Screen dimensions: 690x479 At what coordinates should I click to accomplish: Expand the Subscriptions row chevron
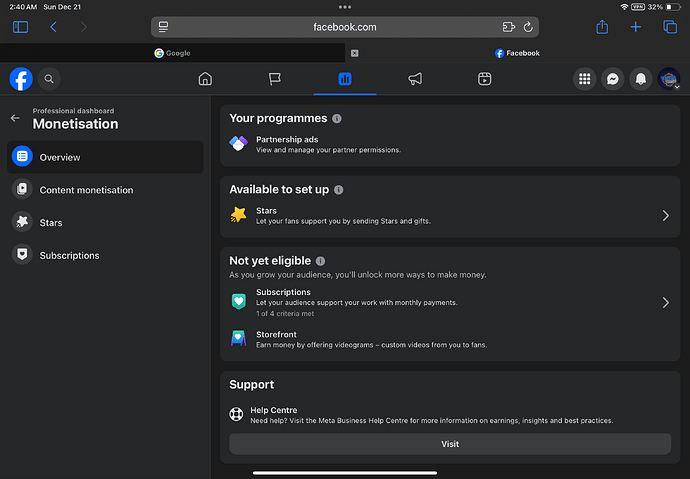(666, 302)
